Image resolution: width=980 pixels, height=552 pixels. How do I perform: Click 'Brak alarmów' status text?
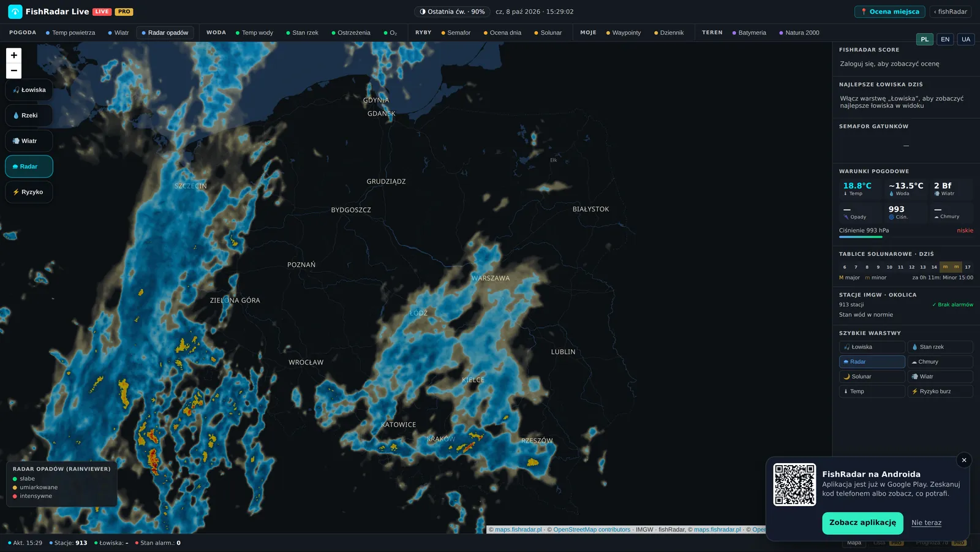click(952, 304)
